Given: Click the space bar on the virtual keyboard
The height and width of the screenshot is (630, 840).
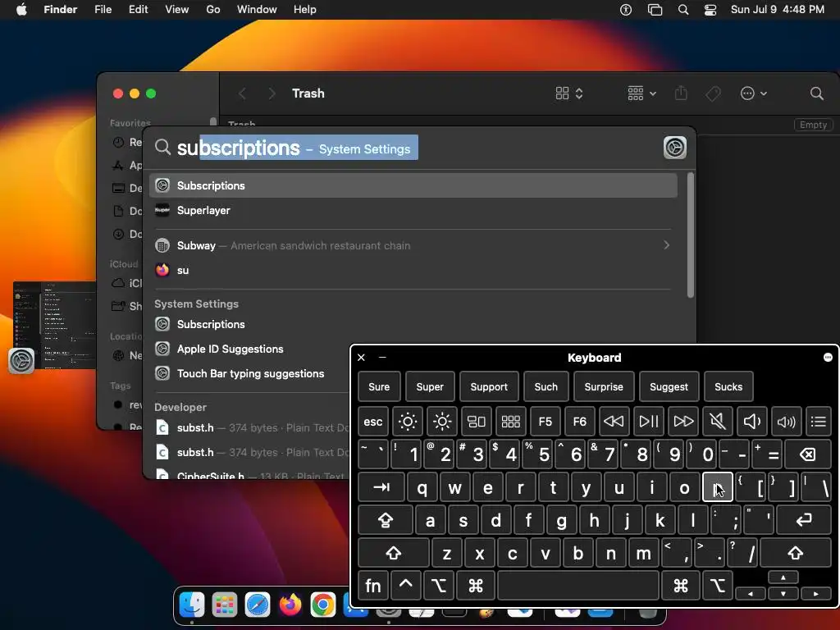Looking at the screenshot, I should tap(578, 586).
